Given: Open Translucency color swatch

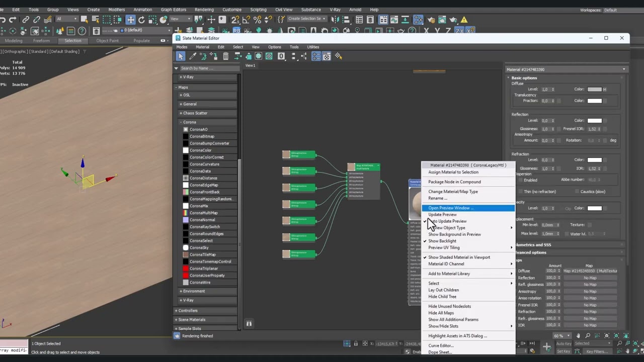Looking at the screenshot, I should coord(594,101).
